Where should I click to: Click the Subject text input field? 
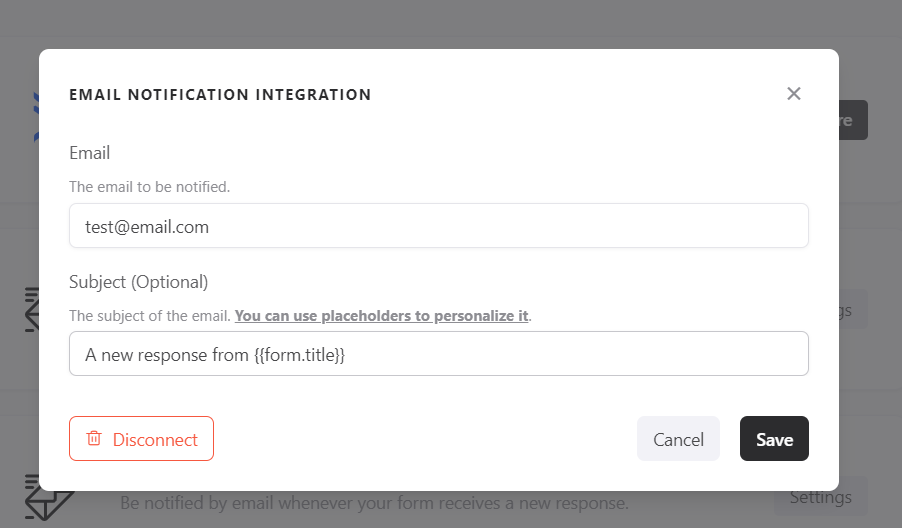[x=438, y=354]
